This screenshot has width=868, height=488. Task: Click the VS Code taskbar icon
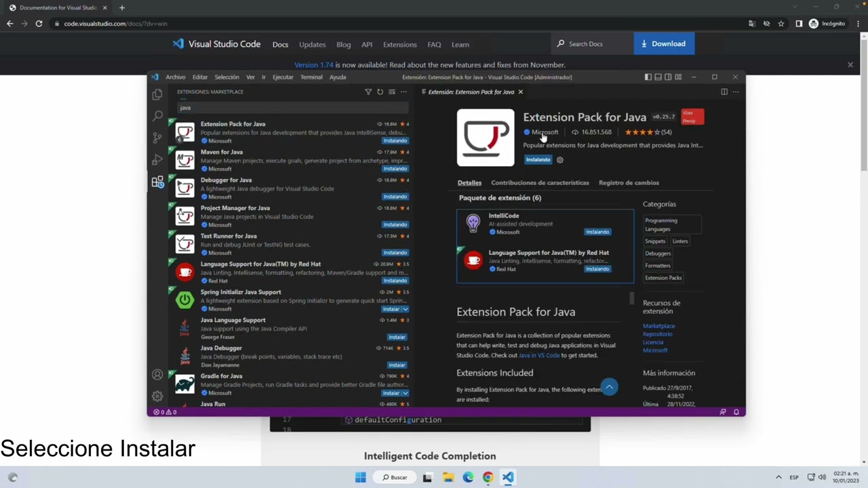508,477
